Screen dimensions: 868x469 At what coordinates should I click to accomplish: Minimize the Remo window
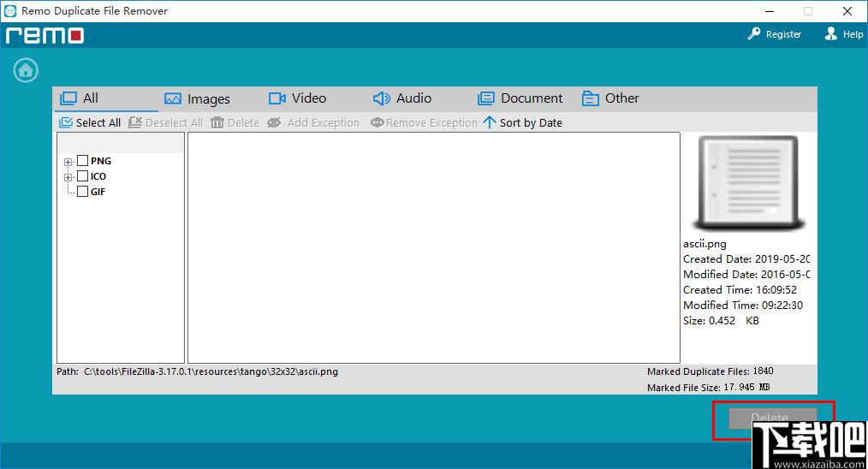[770, 11]
